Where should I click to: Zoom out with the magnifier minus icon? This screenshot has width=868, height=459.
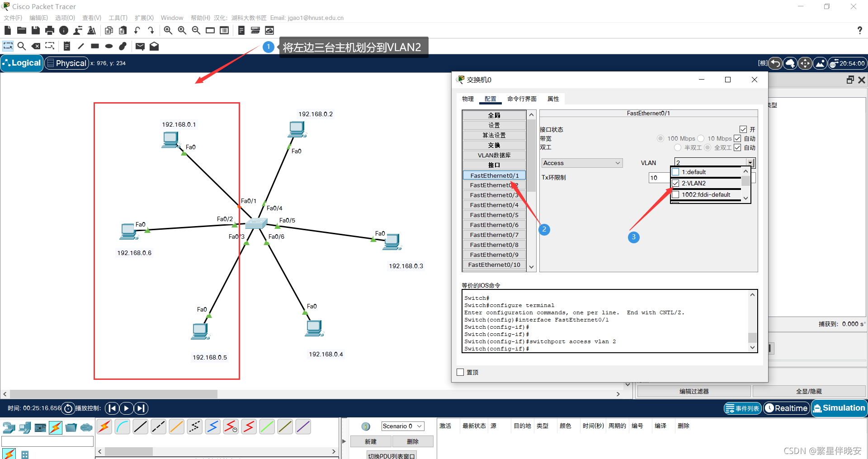tap(196, 30)
